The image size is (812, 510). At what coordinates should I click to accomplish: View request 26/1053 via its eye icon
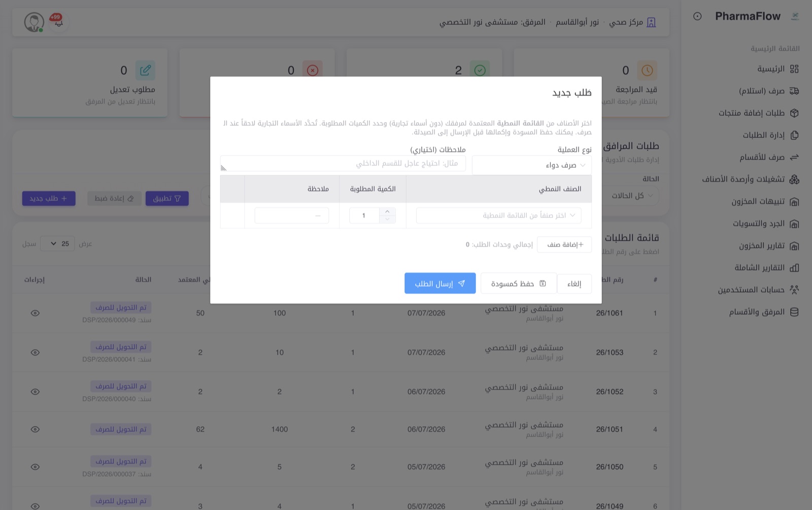point(35,352)
